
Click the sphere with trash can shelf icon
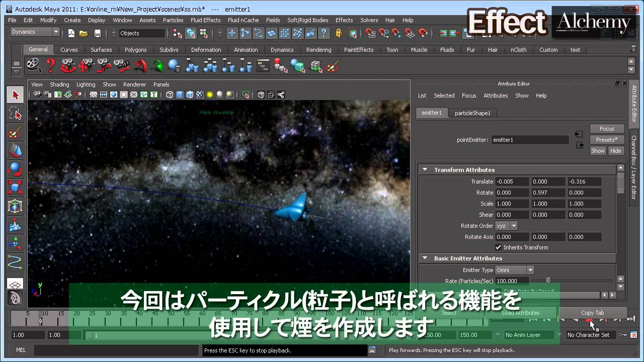[x=175, y=65]
